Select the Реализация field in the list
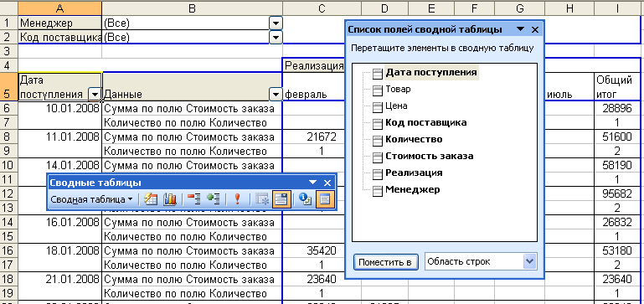The width and height of the screenshot is (644, 304). pyautogui.click(x=414, y=173)
